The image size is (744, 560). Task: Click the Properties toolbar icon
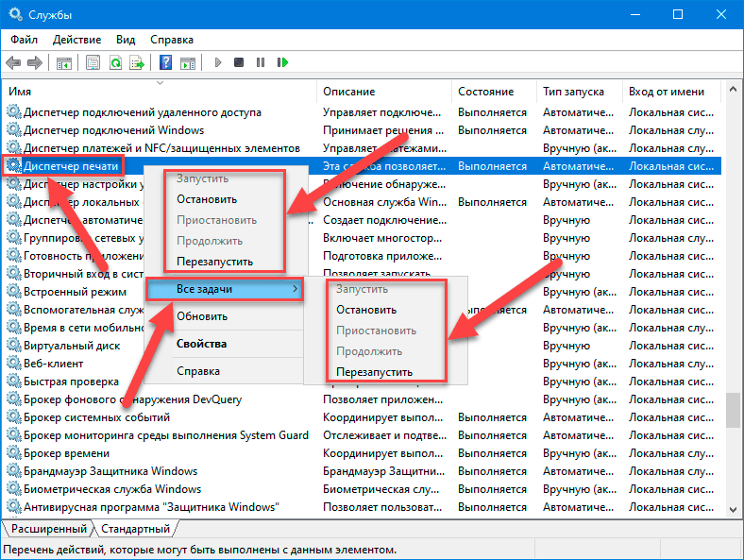[93, 63]
